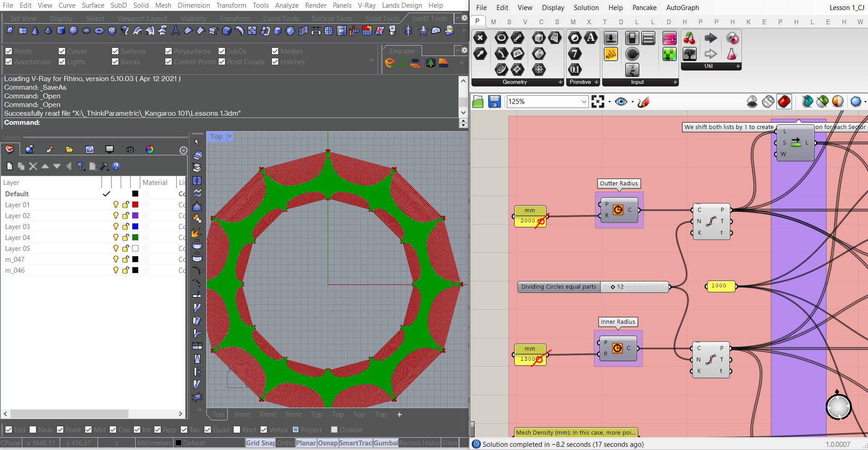868x450 pixels.
Task: Toggle Grid Snap in status bar
Action: pos(260,443)
